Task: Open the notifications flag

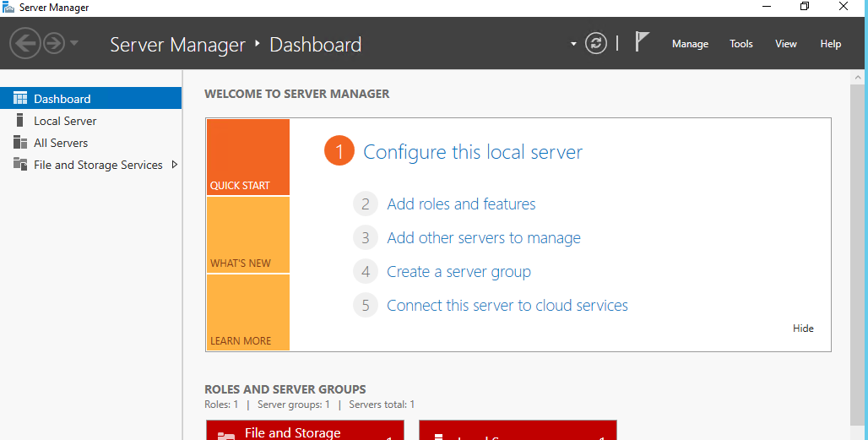Action: (x=642, y=42)
